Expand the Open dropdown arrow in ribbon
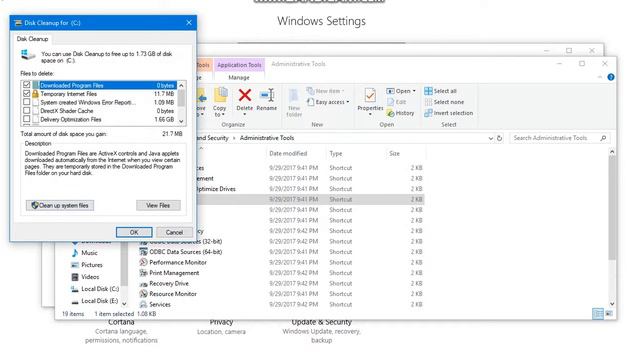 [414, 91]
